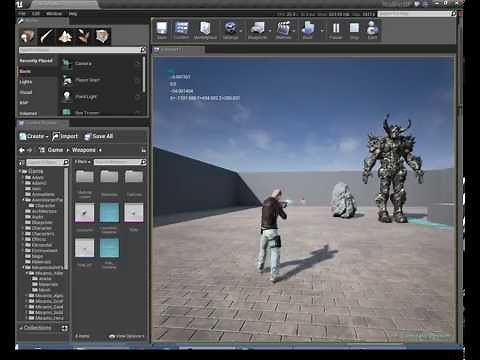
Task: Click the Point Light bulb icon
Action: tap(67, 97)
